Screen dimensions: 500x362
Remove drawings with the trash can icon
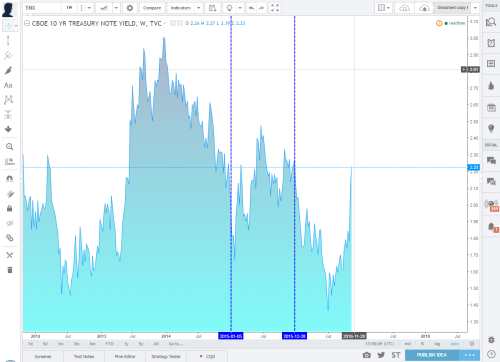click(x=10, y=270)
